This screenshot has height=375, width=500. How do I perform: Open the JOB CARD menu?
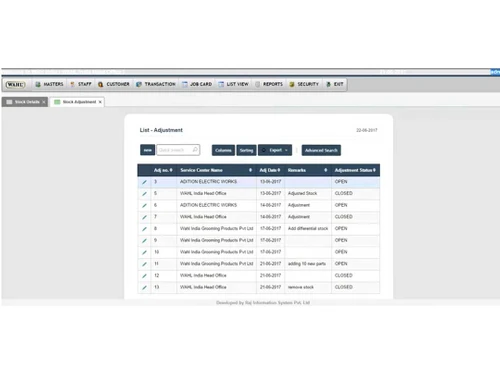(x=197, y=84)
